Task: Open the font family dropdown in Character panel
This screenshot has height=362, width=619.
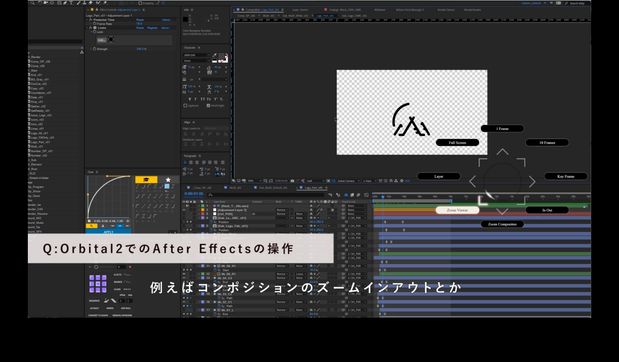Action: pos(197,55)
